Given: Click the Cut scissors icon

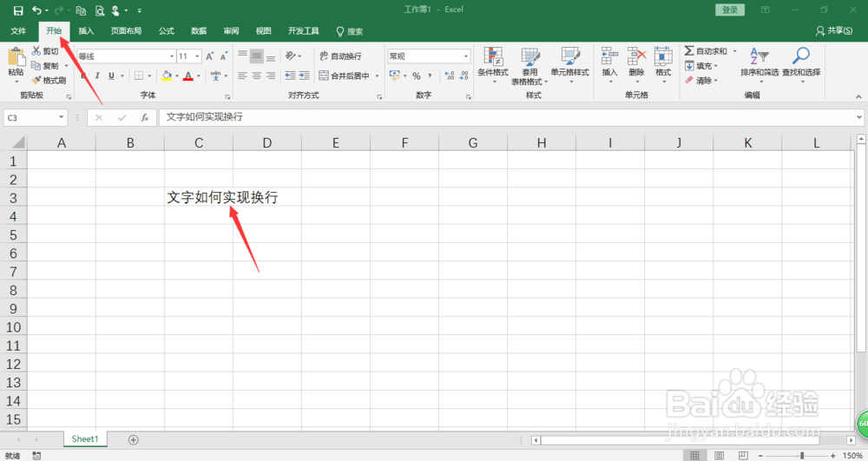Looking at the screenshot, I should pyautogui.click(x=36, y=51).
